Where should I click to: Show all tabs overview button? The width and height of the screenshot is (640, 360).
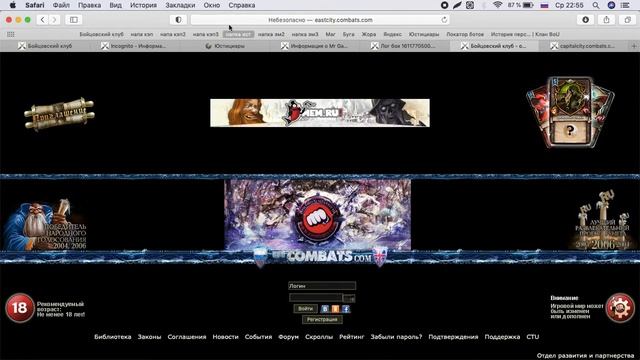(x=628, y=20)
